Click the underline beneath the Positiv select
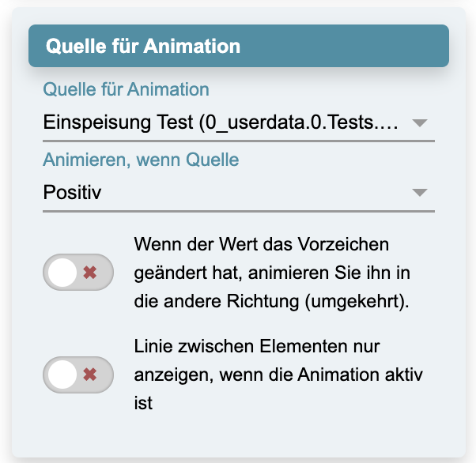Image resolution: width=476 pixels, height=463 pixels. click(x=238, y=211)
